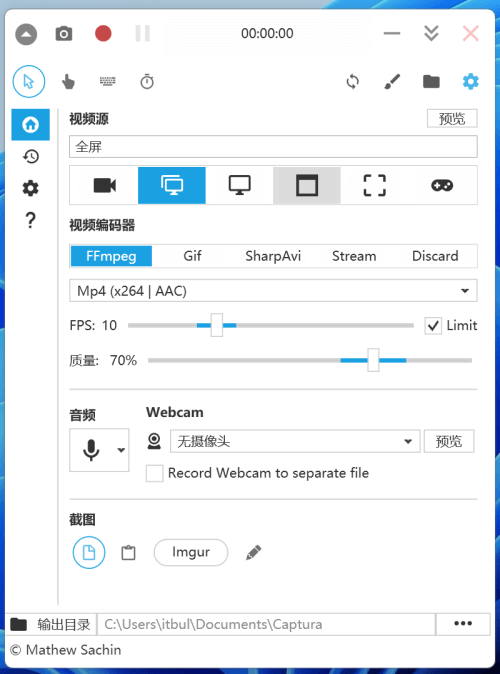Open the recent history sidebar icon
500x674 pixels.
click(31, 156)
